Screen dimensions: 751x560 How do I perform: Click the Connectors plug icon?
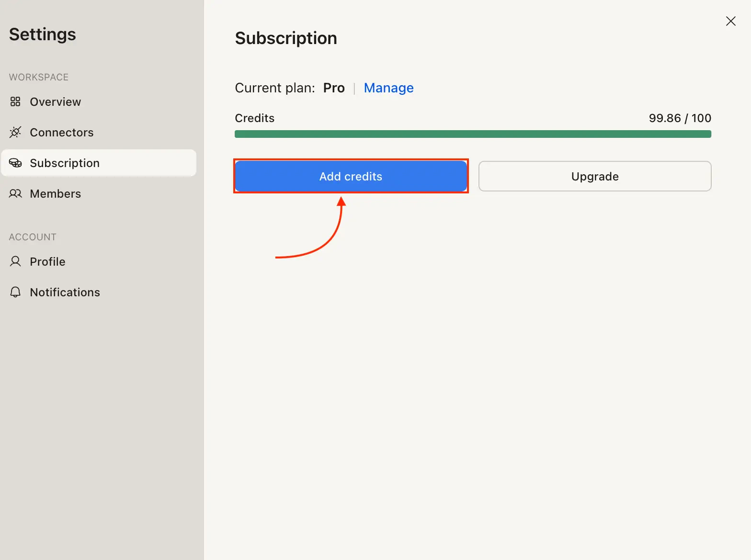15,132
